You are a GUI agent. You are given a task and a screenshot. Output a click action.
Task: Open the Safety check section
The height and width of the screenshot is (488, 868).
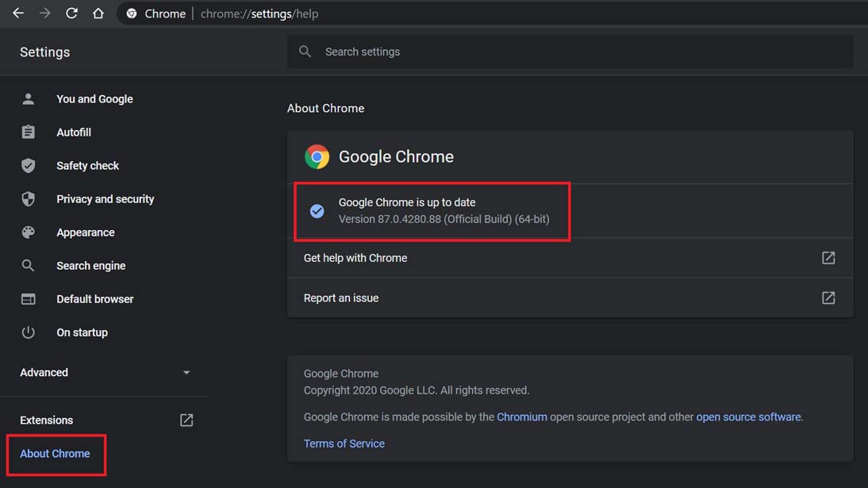tap(87, 166)
